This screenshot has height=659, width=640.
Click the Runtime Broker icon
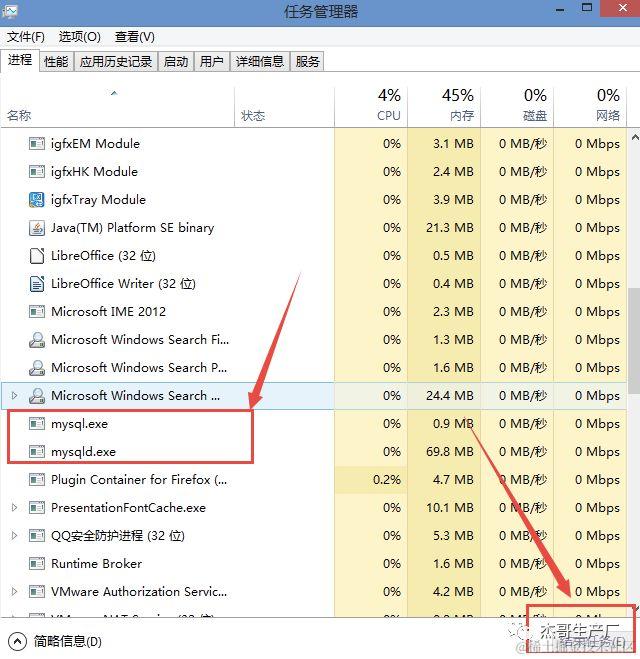37,564
